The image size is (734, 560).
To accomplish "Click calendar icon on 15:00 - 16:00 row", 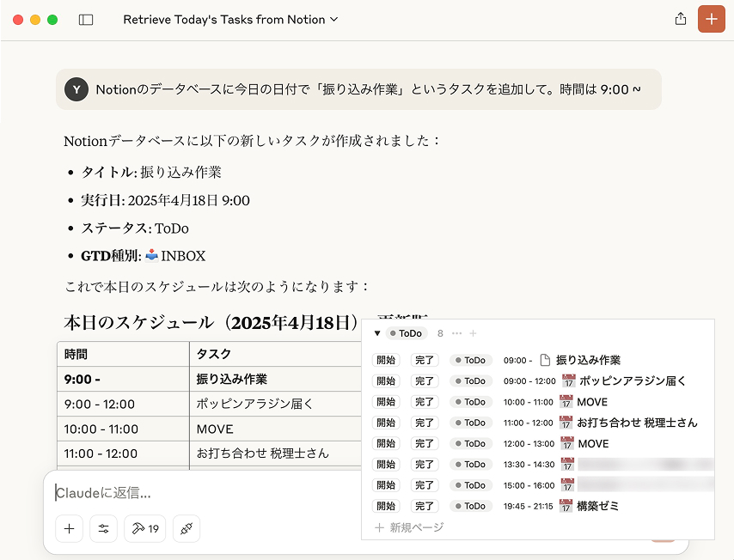I will (x=567, y=485).
